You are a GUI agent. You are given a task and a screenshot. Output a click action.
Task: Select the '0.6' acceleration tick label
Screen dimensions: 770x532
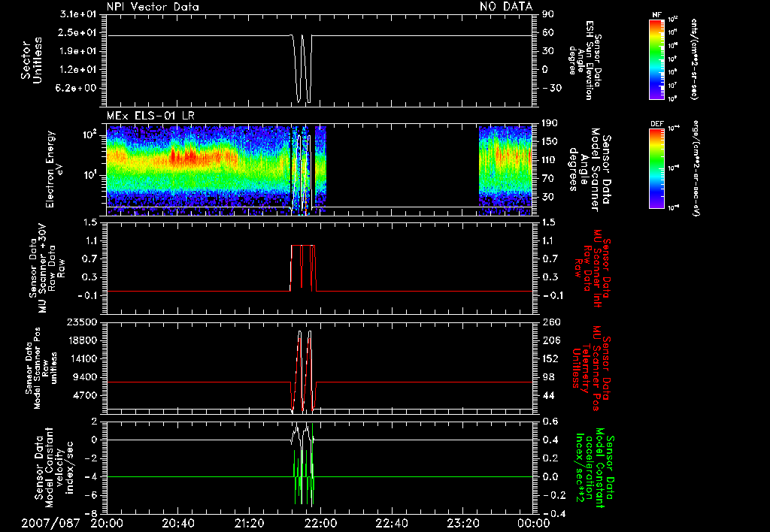[551, 422]
